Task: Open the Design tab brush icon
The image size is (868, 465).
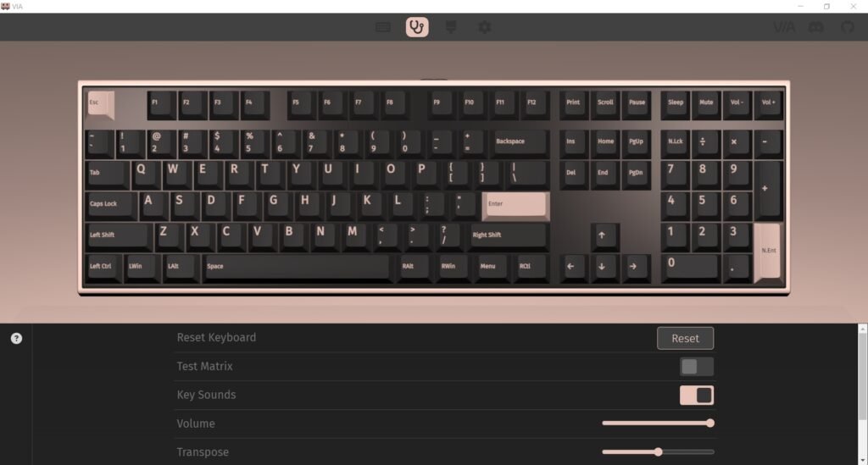Action: tap(451, 27)
